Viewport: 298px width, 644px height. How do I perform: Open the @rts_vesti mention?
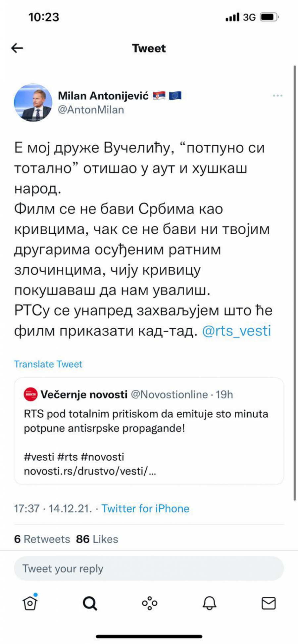pyautogui.click(x=236, y=331)
